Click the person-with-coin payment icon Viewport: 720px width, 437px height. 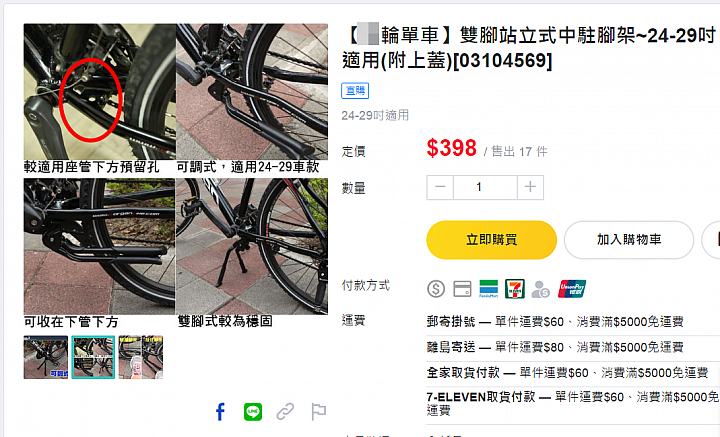pos(540,289)
